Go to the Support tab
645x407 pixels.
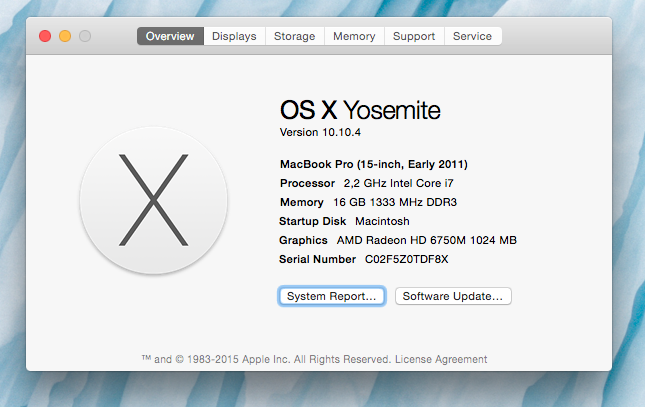(414, 36)
